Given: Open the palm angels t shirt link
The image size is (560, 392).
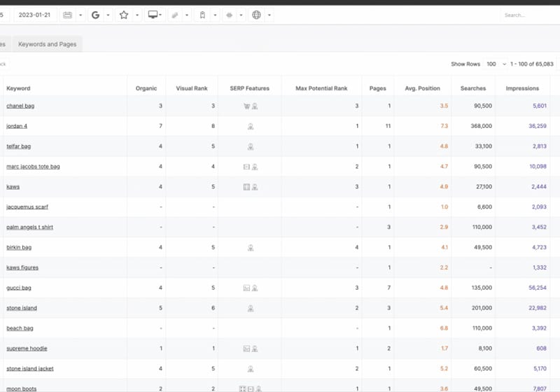Looking at the screenshot, I should [29, 227].
